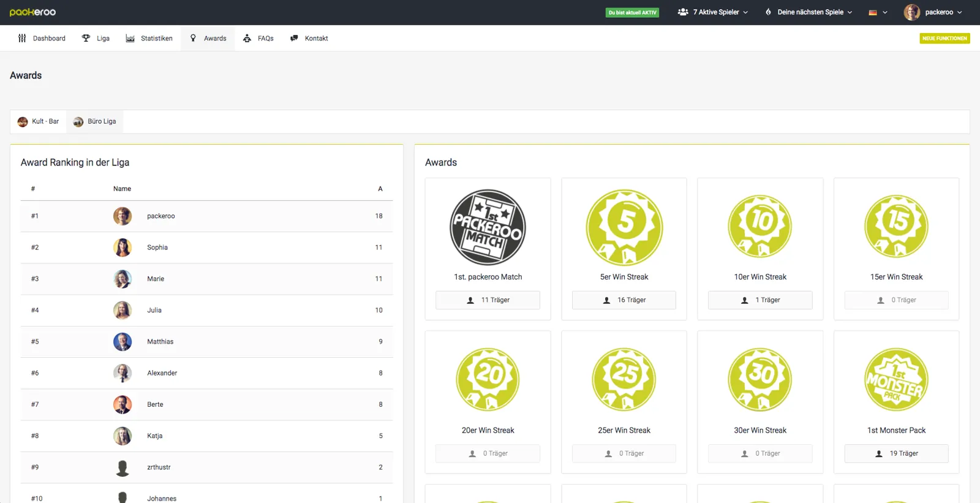Click Matthias's profile picture
Viewport: 980px width, 503px height.
123,342
